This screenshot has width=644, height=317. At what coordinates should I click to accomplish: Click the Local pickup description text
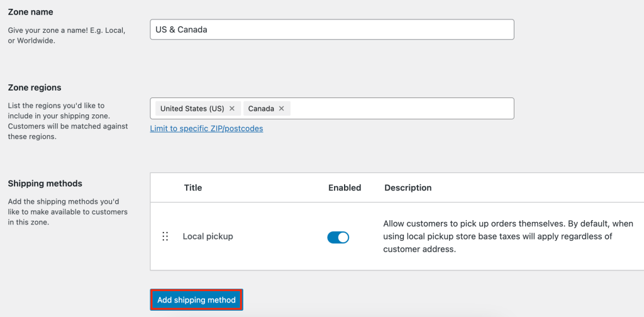tap(508, 236)
